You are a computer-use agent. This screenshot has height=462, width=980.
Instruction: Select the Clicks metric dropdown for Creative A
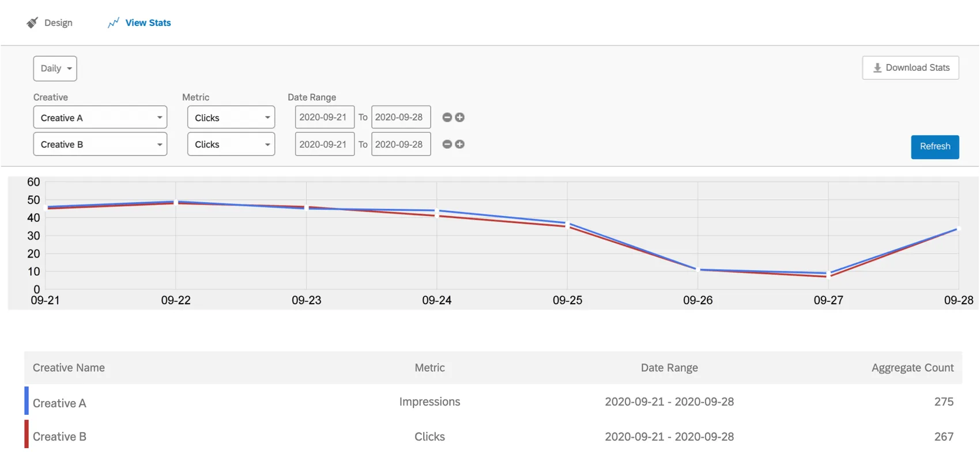click(231, 117)
